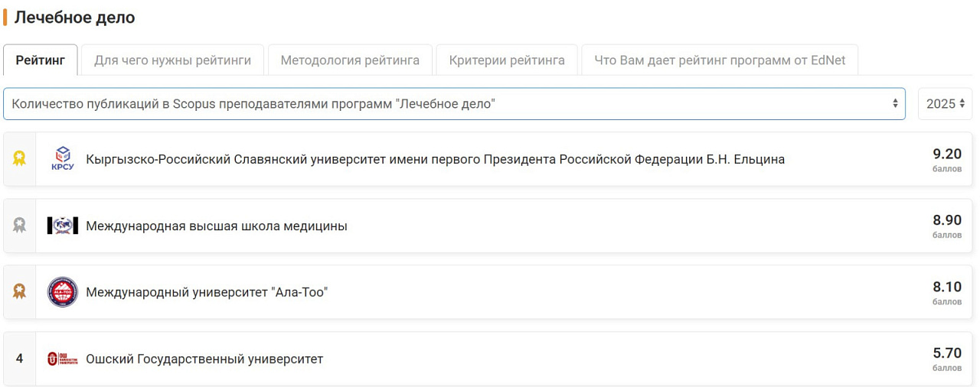
Task: Open the Scopus publications criterion dropdown
Action: pos(454,104)
